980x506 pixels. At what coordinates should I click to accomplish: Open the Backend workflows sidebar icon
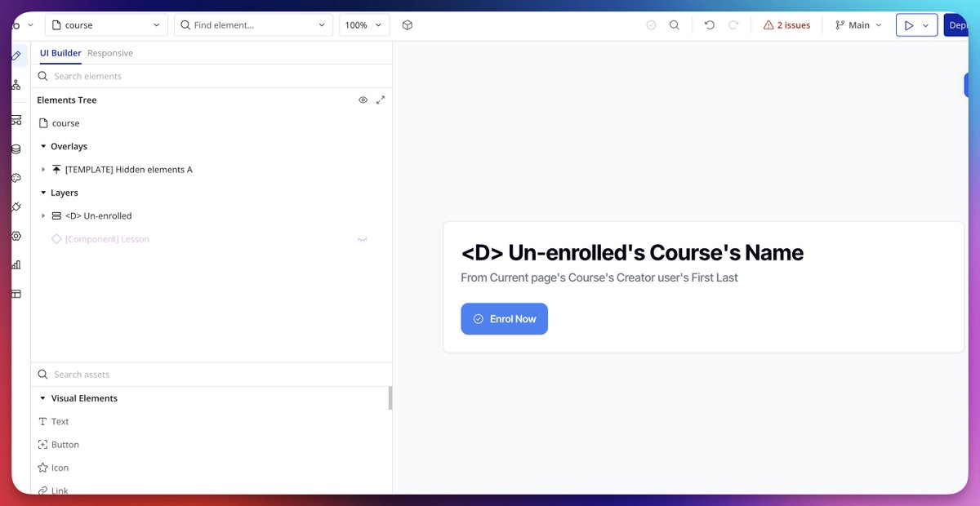(x=16, y=120)
